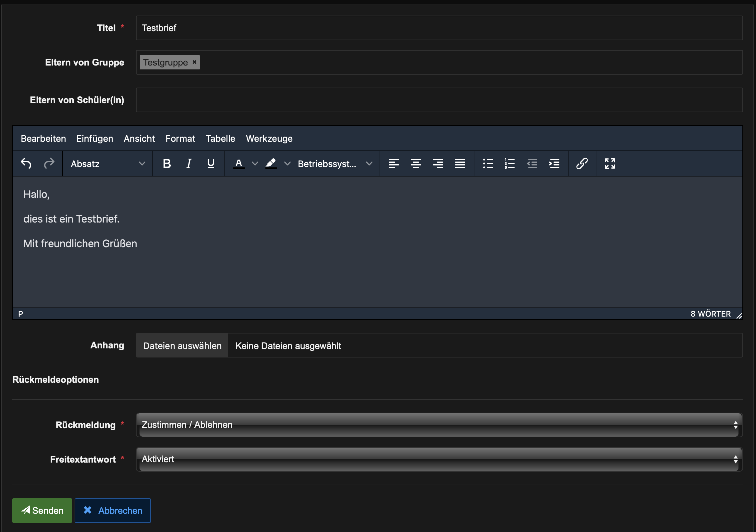
Task: Click the redo arrow icon
Action: coord(49,163)
